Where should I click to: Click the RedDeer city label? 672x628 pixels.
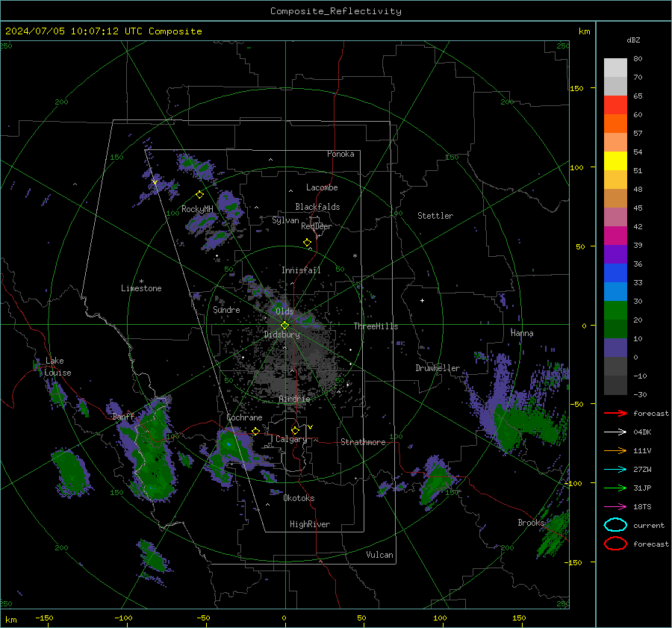coord(317,226)
